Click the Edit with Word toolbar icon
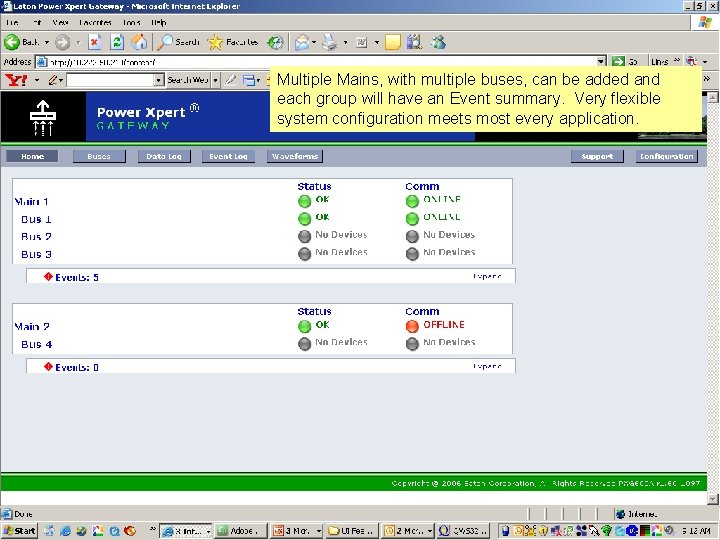Screen dimensions: 720x540 pyautogui.click(x=361, y=43)
